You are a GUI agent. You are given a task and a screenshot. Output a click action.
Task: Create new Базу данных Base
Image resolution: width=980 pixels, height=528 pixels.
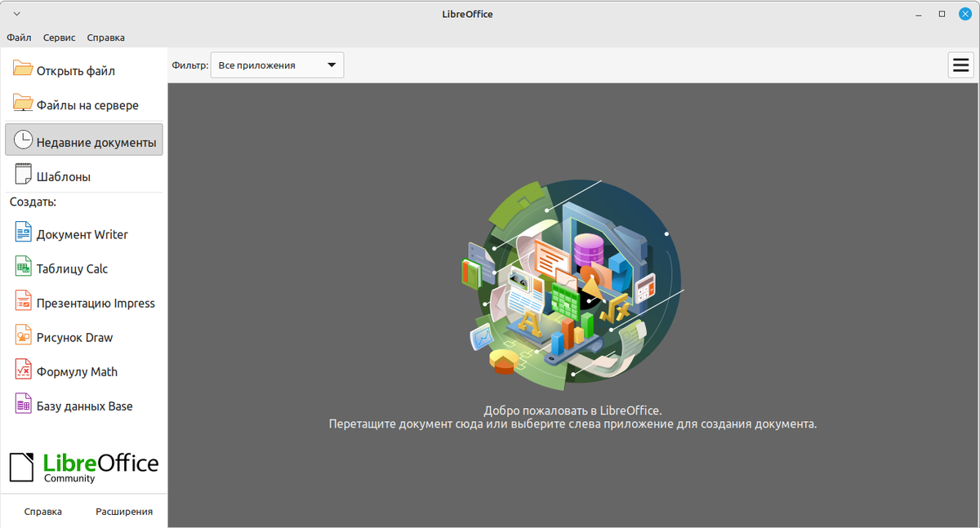[84, 406]
